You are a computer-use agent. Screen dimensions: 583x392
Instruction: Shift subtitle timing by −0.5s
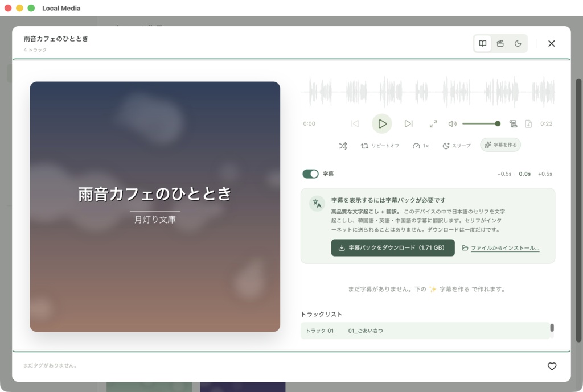[504, 174]
